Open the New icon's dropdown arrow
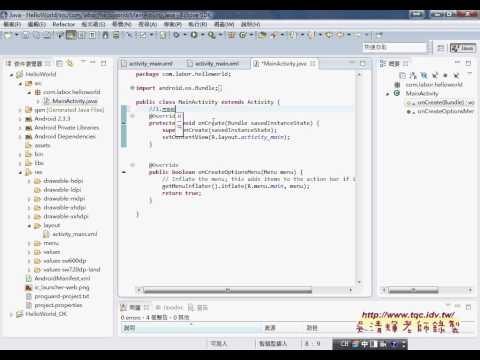 (16, 35)
